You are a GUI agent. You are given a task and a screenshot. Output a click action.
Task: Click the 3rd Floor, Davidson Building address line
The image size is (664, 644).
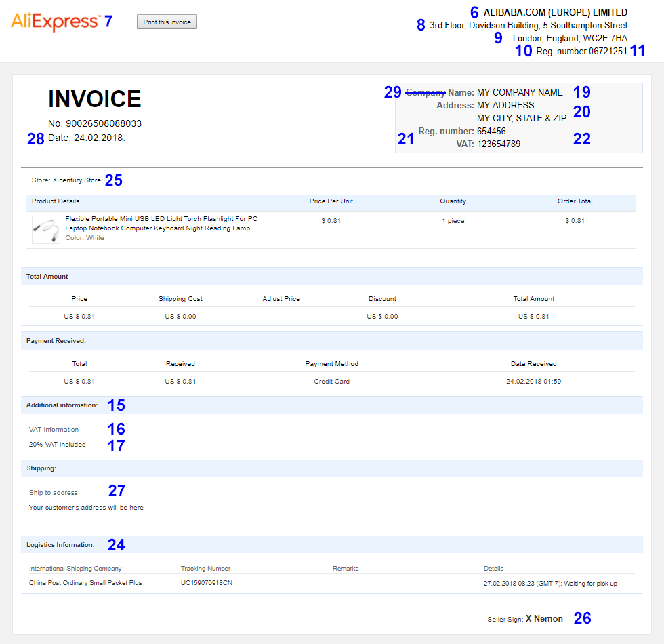point(528,26)
